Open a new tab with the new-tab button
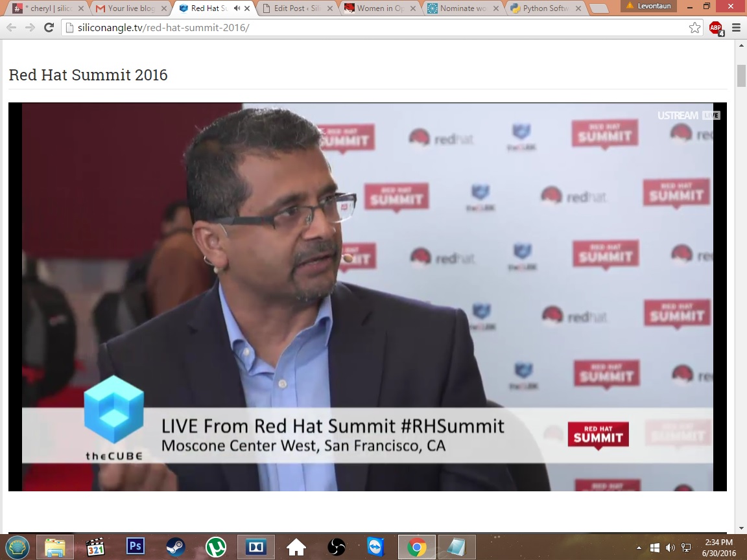The width and height of the screenshot is (747, 560). tap(599, 8)
